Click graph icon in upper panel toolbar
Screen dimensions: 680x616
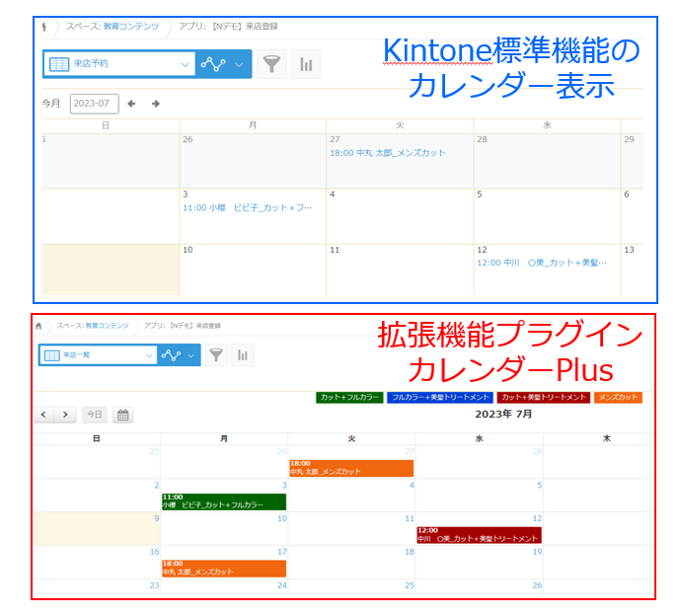point(213,64)
